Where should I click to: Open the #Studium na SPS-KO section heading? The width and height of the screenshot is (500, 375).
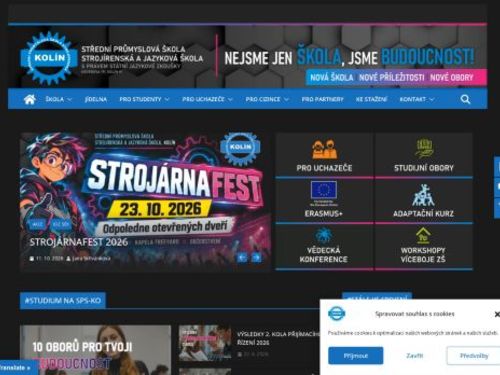click(x=63, y=301)
